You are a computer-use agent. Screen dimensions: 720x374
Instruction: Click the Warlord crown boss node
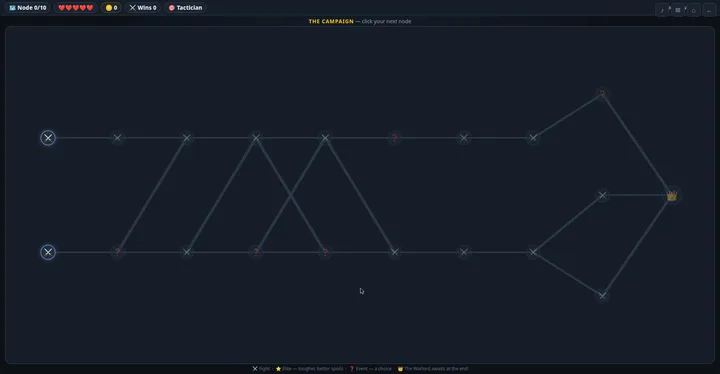click(x=672, y=196)
